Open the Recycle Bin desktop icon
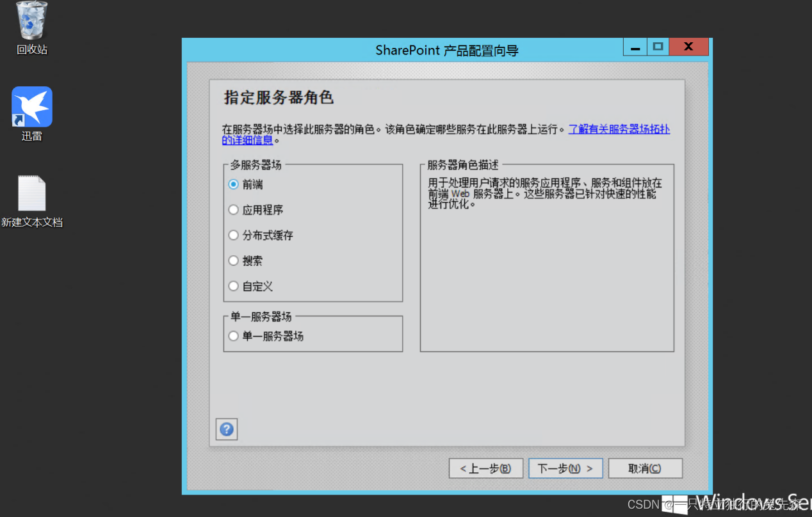Viewport: 812px width, 517px height. pyautogui.click(x=31, y=28)
